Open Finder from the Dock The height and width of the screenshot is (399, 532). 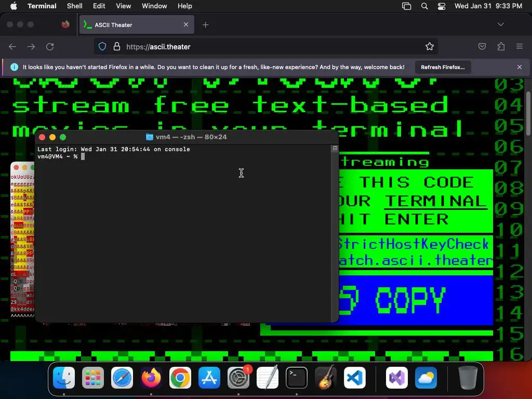point(64,378)
